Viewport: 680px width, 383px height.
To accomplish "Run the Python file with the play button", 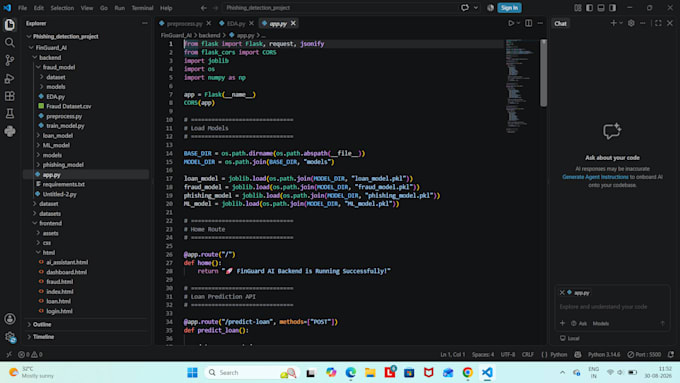I will 511,23.
